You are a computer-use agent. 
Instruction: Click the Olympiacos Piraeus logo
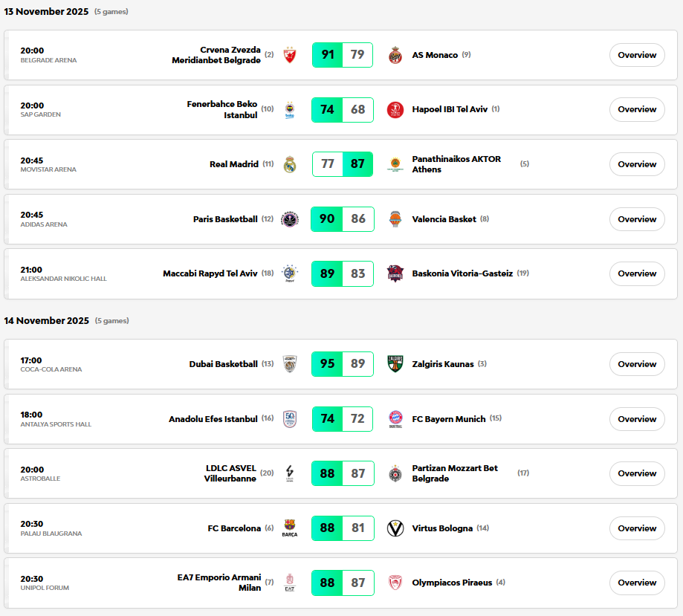point(395,583)
